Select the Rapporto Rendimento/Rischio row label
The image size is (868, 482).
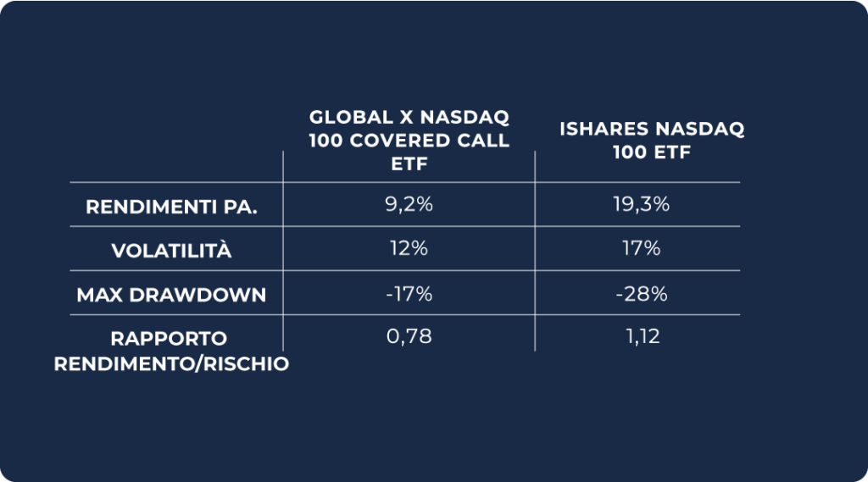point(171,351)
